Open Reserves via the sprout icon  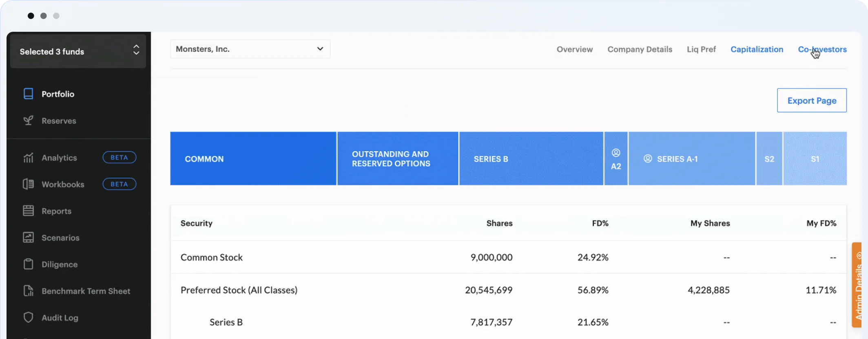click(x=28, y=121)
